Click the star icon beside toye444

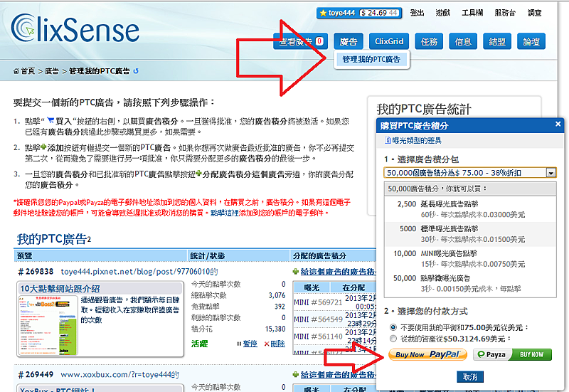pyautogui.click(x=323, y=13)
